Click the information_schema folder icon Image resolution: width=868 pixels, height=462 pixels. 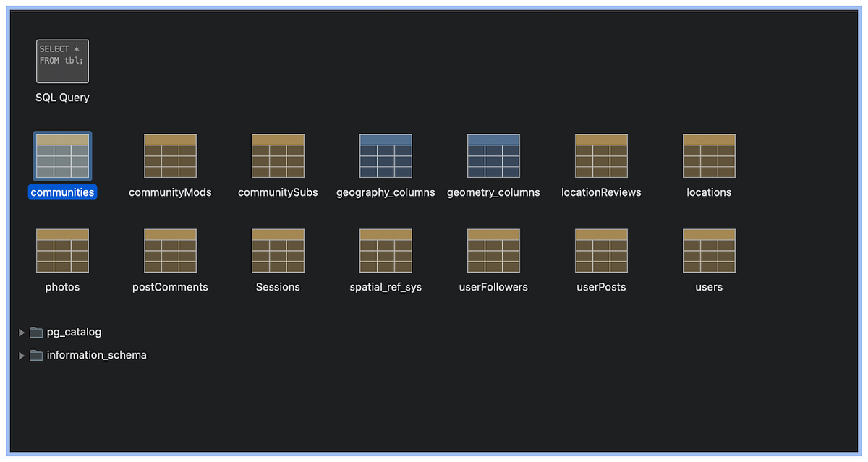(x=36, y=355)
